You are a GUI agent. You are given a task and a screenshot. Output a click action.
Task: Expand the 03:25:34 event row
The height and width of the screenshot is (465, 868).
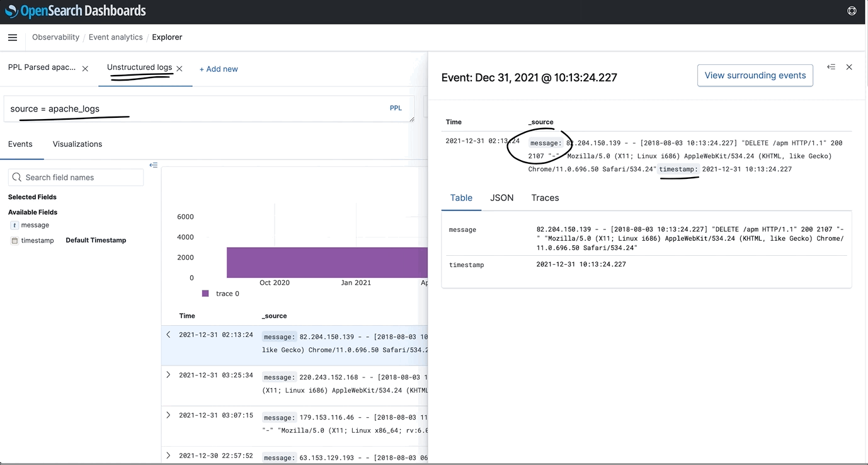click(x=168, y=375)
